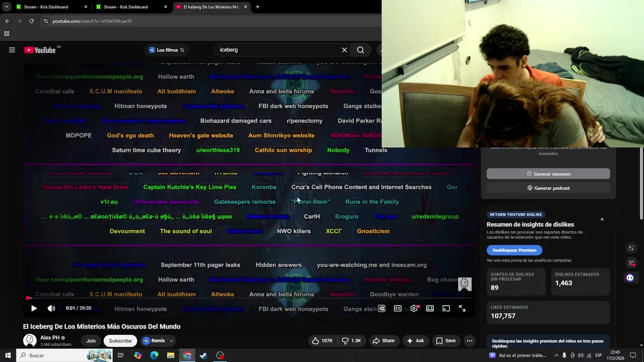
Task: Go to the YouTube home logo
Action: pyautogui.click(x=40, y=50)
